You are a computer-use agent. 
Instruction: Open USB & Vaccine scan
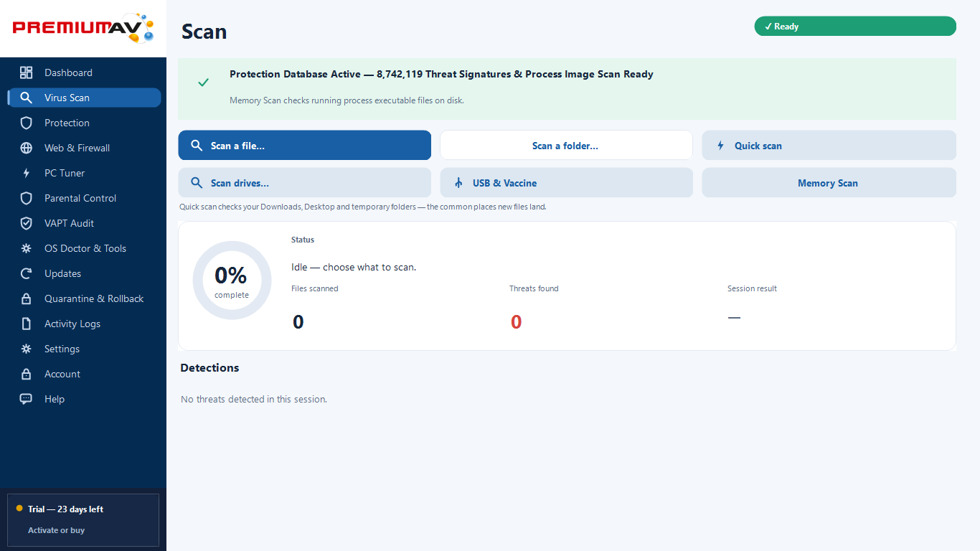[566, 182]
